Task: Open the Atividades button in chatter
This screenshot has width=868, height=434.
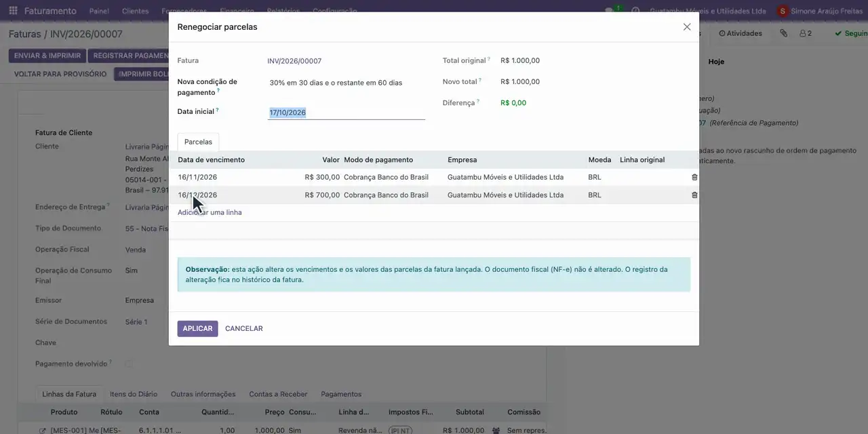Action: 741,33
